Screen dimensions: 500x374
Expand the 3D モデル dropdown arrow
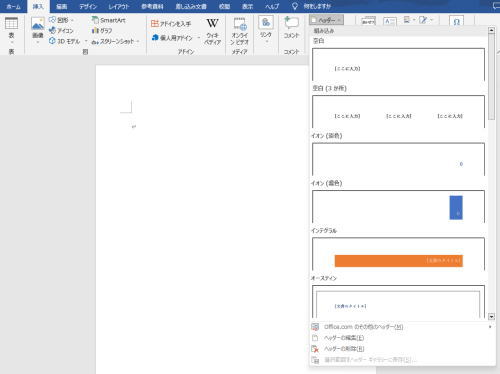pos(86,41)
